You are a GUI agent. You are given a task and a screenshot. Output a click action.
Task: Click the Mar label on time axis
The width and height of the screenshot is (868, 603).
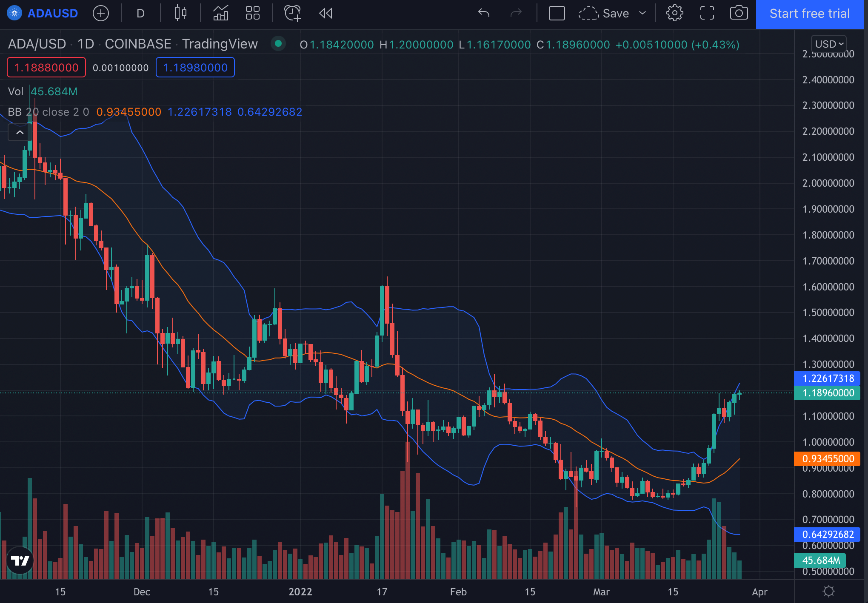(x=601, y=592)
